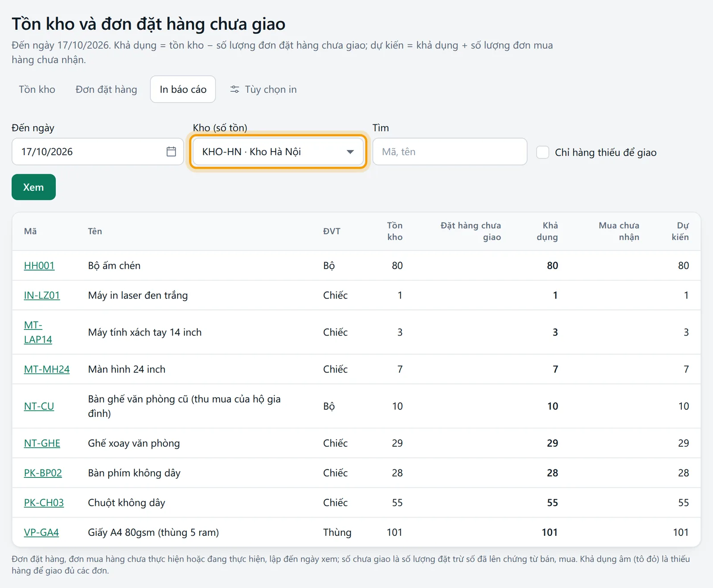The height and width of the screenshot is (588, 713).
Task: Click the unit 'Thùng' in VP-GA4 row
Action: (337, 533)
